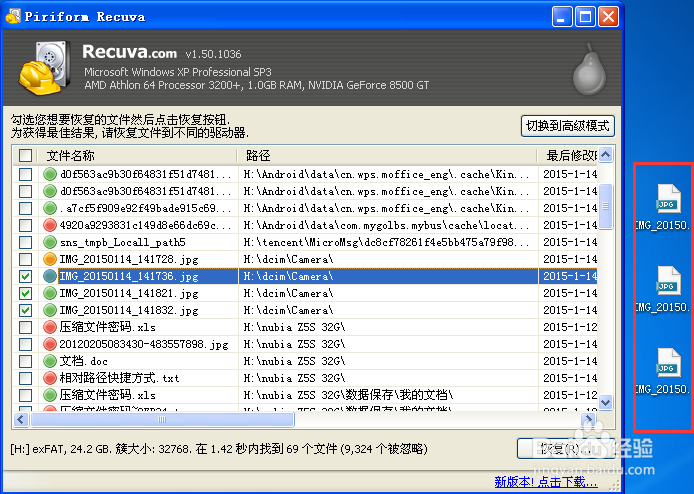The height and width of the screenshot is (494, 694).
Task: Click the vertical scrollbar up arrow
Action: 605,154
